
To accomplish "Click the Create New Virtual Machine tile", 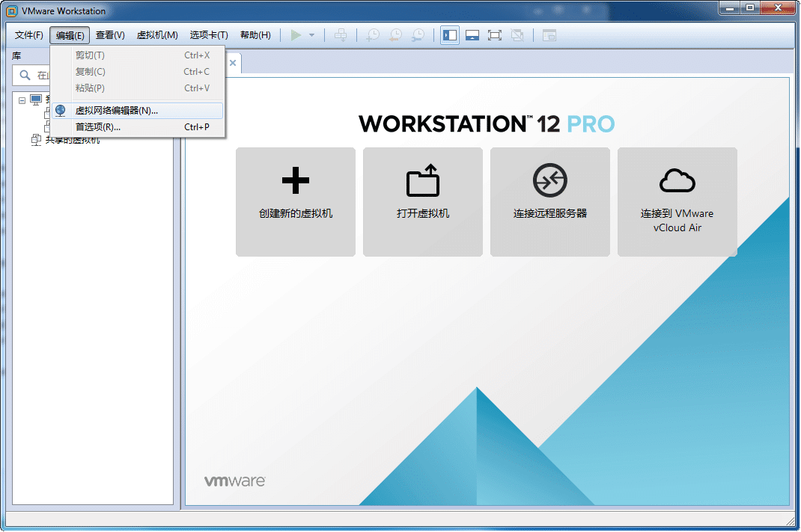I will click(x=296, y=201).
